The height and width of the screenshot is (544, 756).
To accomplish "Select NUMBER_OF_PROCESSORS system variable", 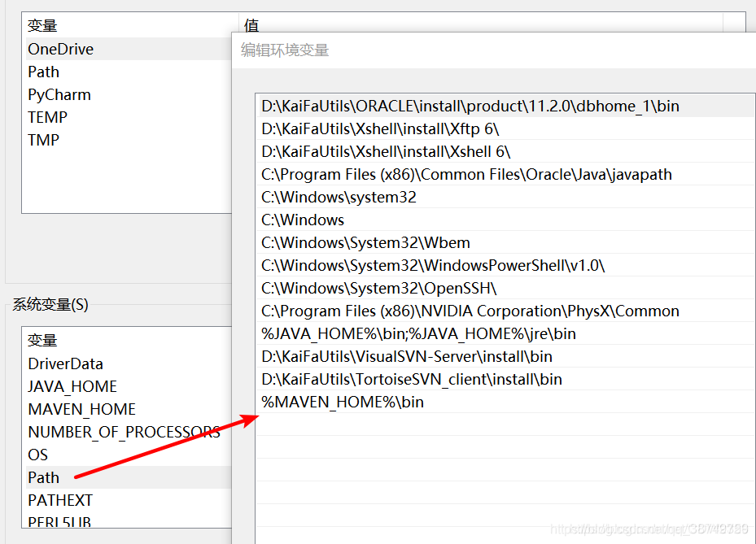I will (129, 433).
